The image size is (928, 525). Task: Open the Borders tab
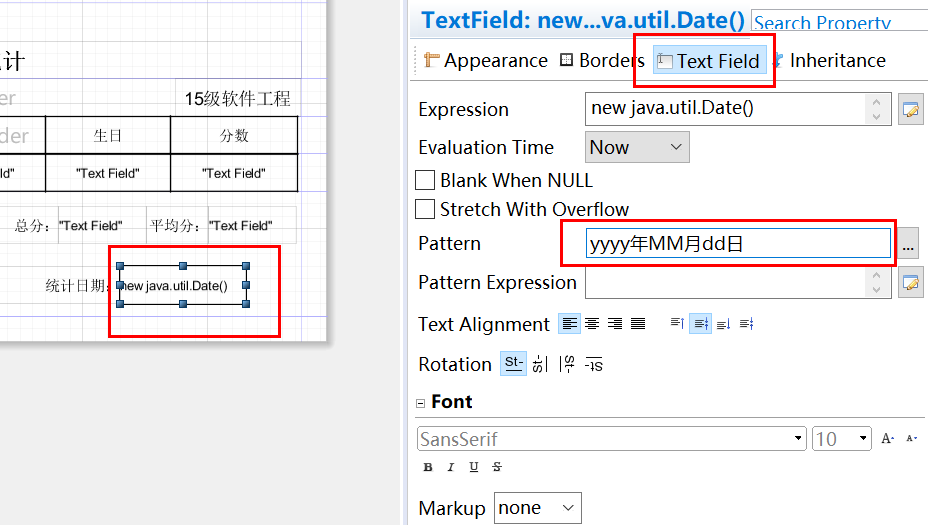(x=602, y=60)
